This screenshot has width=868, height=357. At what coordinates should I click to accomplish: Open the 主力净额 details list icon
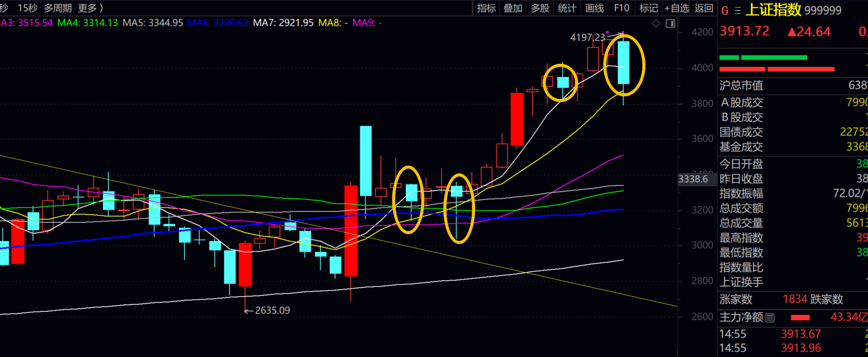(x=770, y=317)
